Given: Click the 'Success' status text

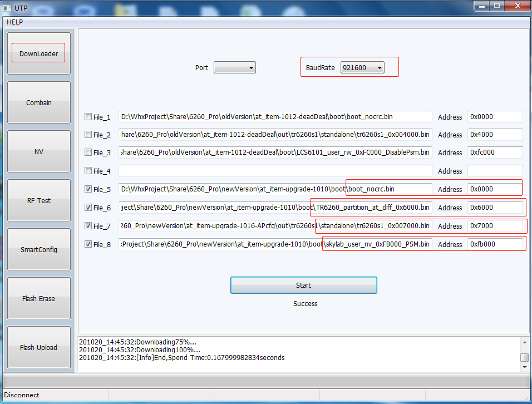Looking at the screenshot, I should 305,304.
